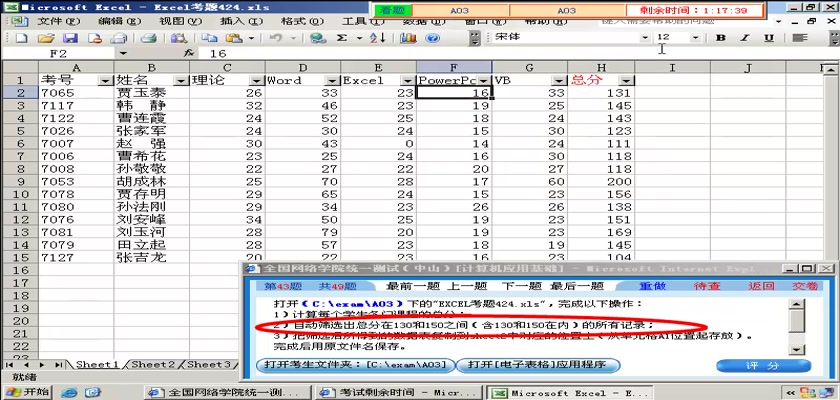Switch to the Sheet2 tab

[x=153, y=364]
